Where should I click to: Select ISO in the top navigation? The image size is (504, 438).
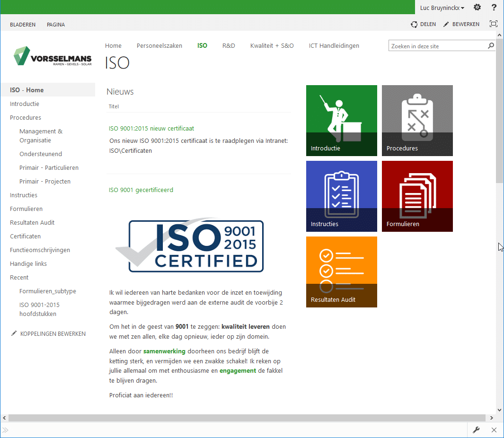202,45
